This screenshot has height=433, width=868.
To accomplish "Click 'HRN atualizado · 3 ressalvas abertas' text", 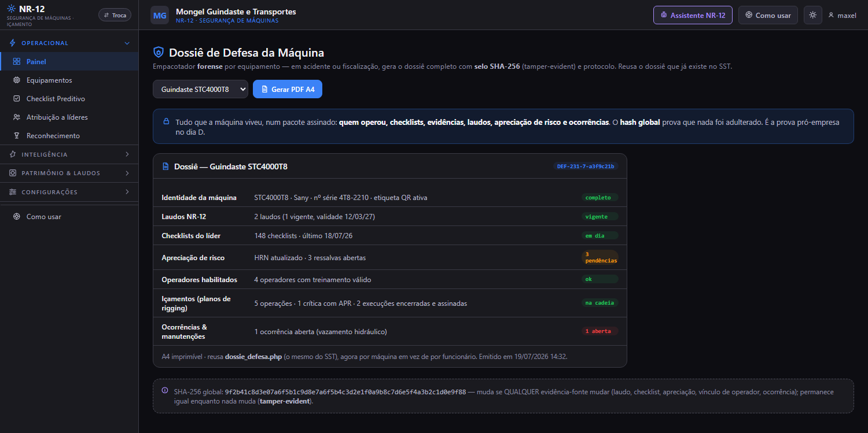I will click(x=310, y=258).
